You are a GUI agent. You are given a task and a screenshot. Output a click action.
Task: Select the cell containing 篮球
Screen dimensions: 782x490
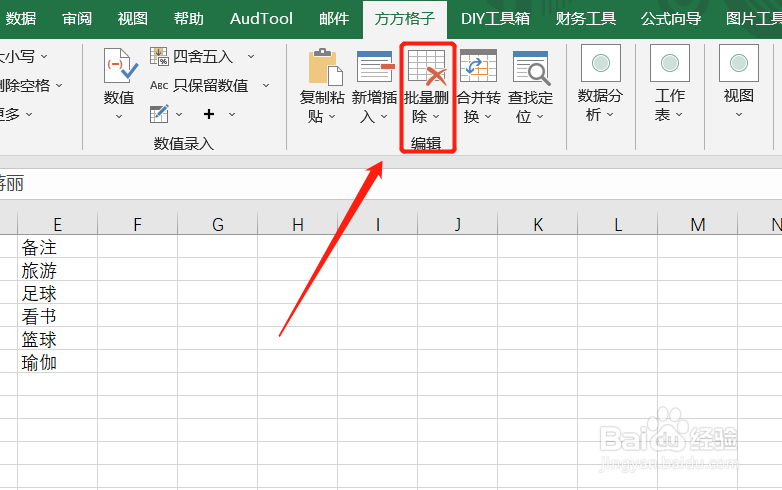pos(57,338)
